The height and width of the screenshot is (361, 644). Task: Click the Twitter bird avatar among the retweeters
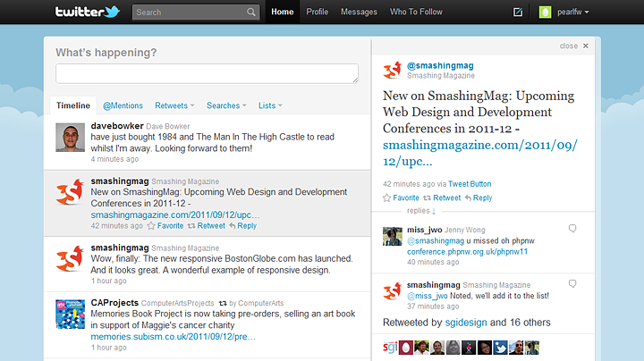pos(500,348)
